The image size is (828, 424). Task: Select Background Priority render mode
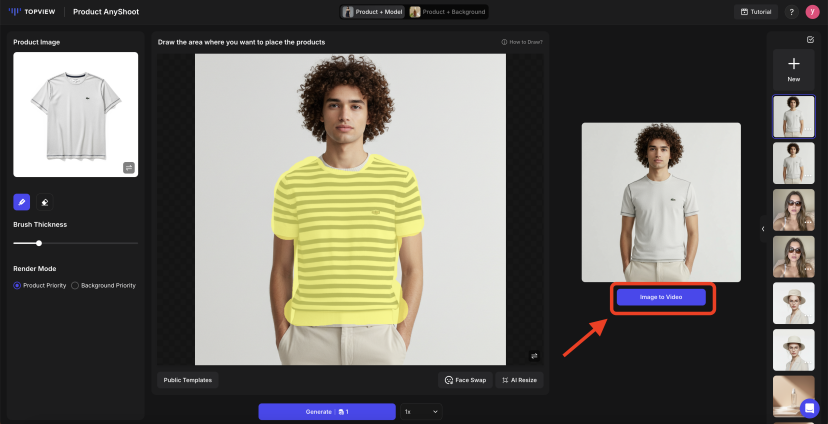(75, 285)
